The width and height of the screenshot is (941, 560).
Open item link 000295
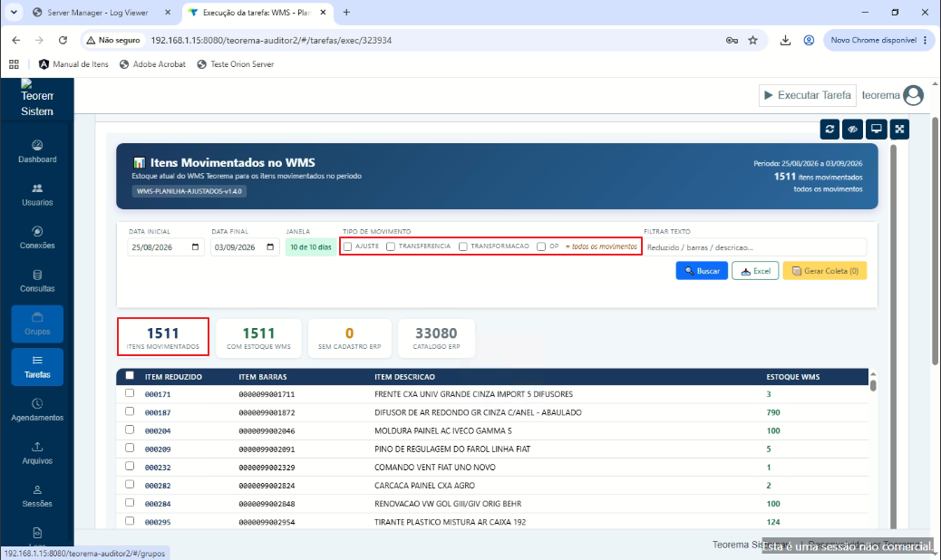(158, 522)
